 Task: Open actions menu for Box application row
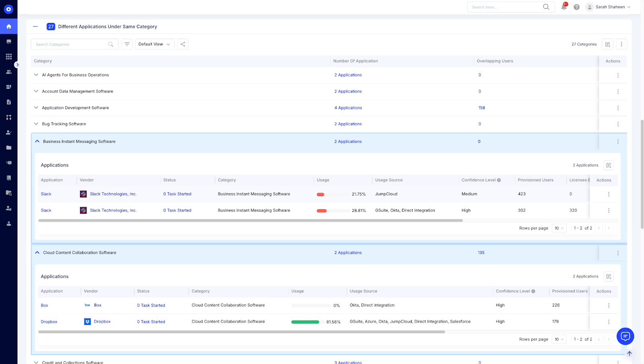click(609, 306)
